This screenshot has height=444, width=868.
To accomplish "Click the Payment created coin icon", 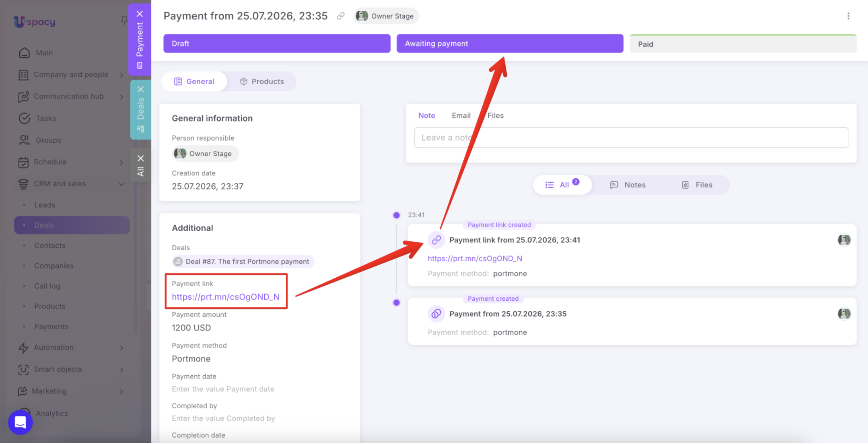I will coord(436,314).
